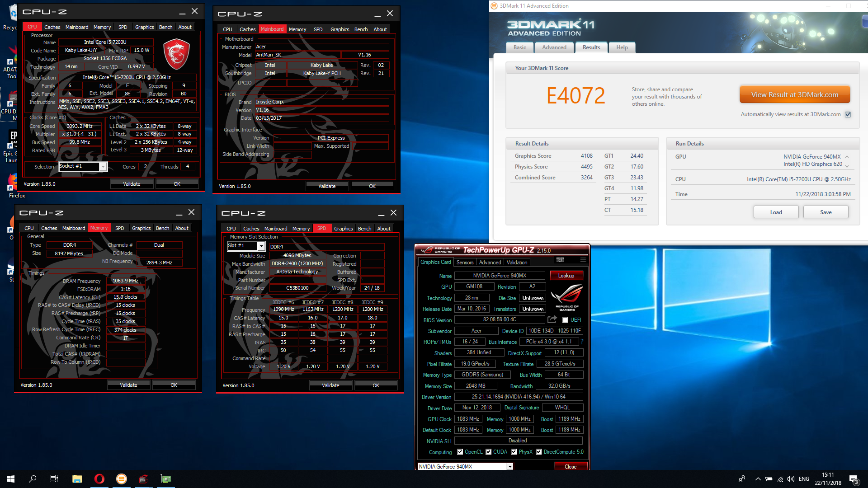Image resolution: width=868 pixels, height=488 pixels.
Task: Click OK in the CPU-Z SPD window
Action: click(376, 385)
